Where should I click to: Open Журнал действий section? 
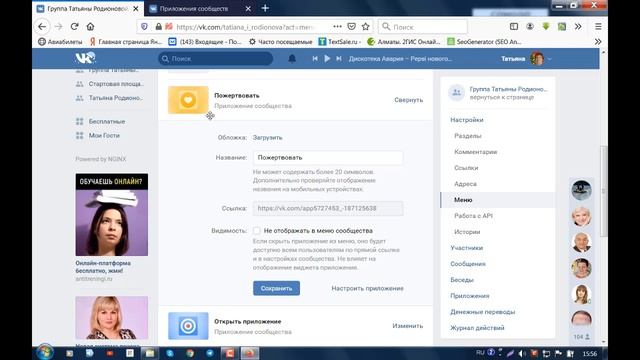point(477,328)
